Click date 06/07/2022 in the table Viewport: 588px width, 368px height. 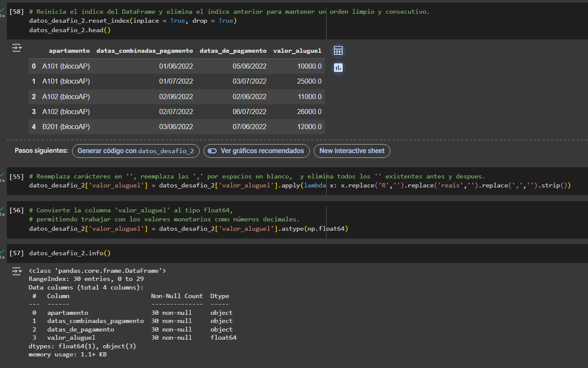(x=249, y=112)
